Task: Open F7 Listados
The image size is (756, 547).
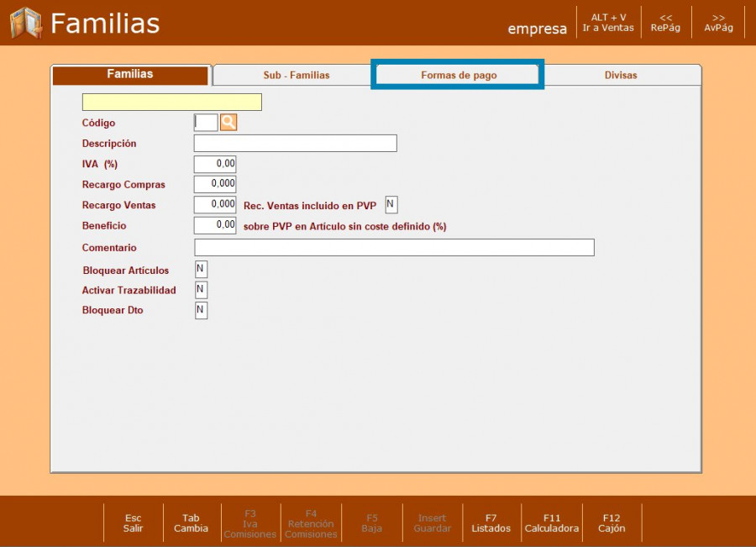Action: [491, 523]
